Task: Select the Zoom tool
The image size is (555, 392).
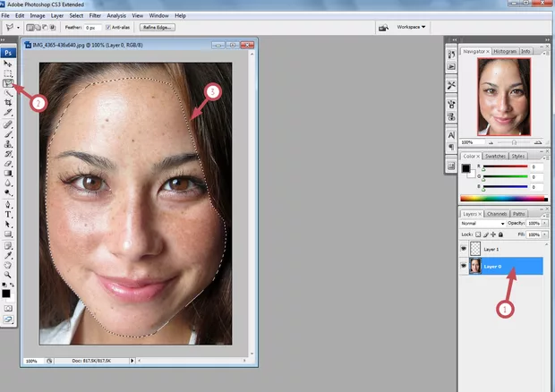Action: coord(8,275)
